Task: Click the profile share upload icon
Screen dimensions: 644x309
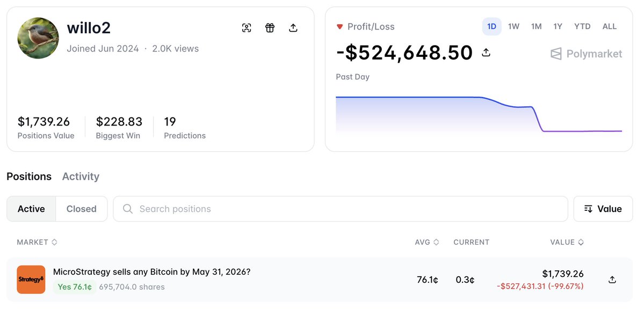Action: 293,28
